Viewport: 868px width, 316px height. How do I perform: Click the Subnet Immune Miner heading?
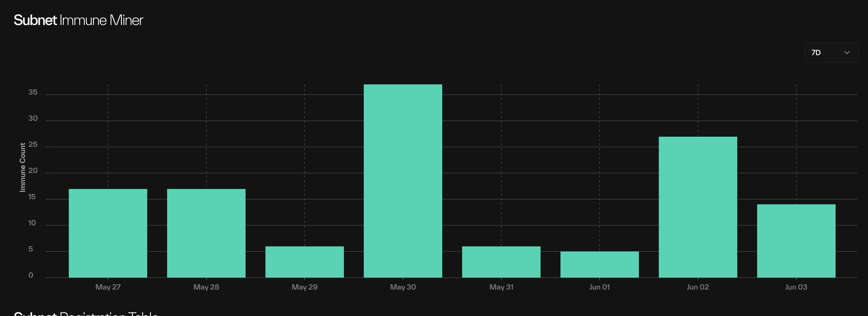coord(78,20)
